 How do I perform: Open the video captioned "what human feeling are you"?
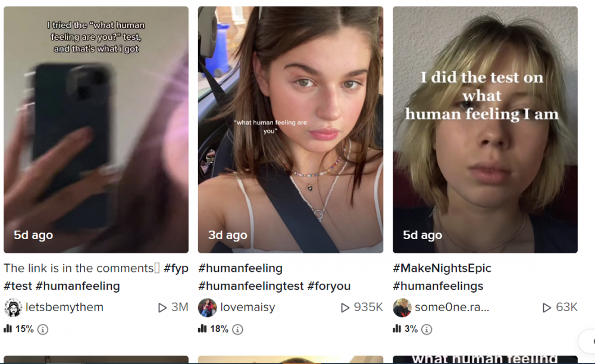(290, 130)
